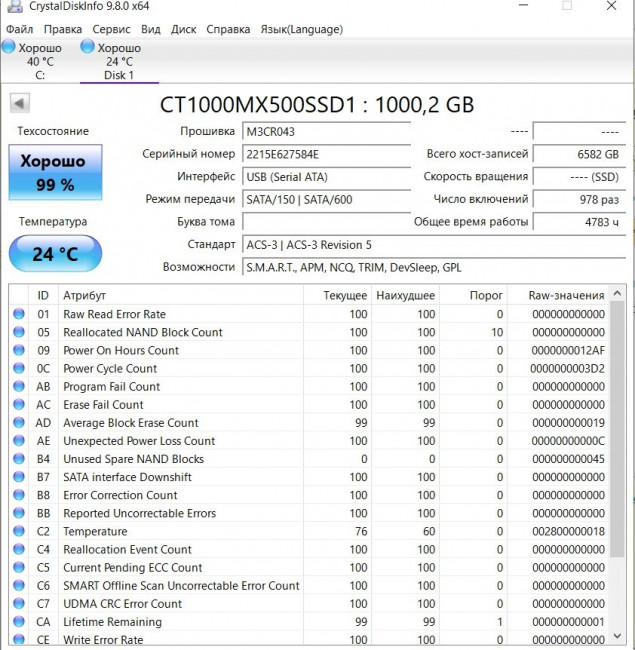Select the Average Block Erase Count attribute name
Screen dimensions: 635x650
pos(131,423)
